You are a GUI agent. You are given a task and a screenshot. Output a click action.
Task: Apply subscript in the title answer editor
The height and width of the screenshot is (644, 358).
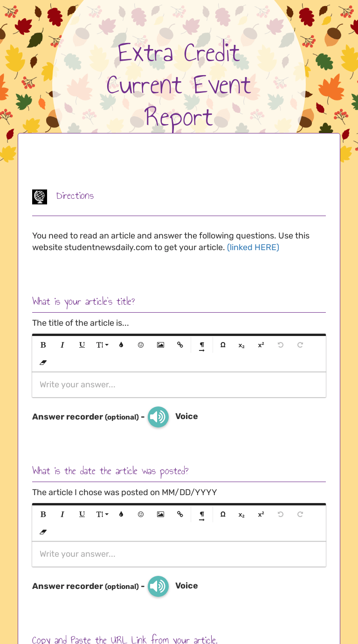click(241, 345)
